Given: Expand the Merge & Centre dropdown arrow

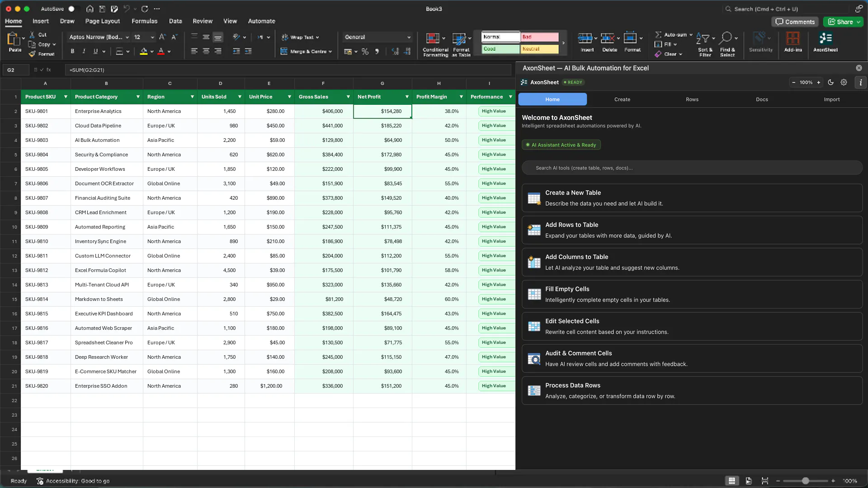Looking at the screenshot, I should coord(330,52).
